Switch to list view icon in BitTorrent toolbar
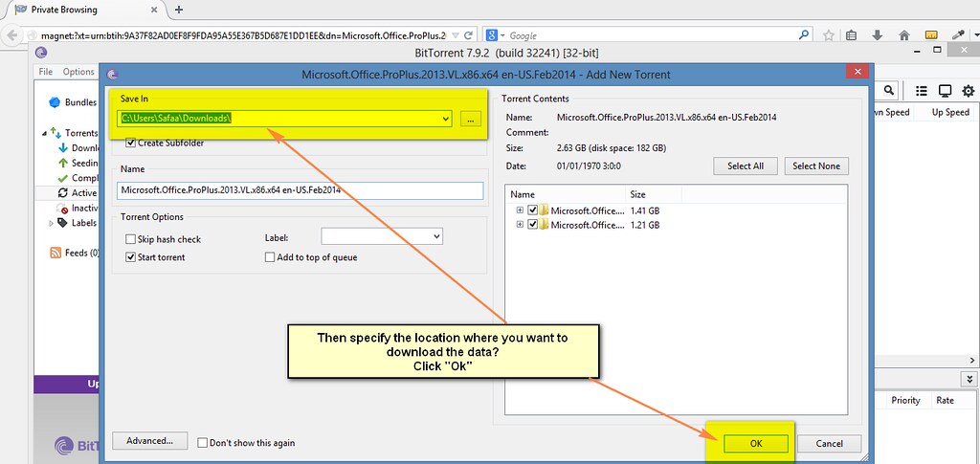This screenshot has height=464, width=980. (x=922, y=91)
